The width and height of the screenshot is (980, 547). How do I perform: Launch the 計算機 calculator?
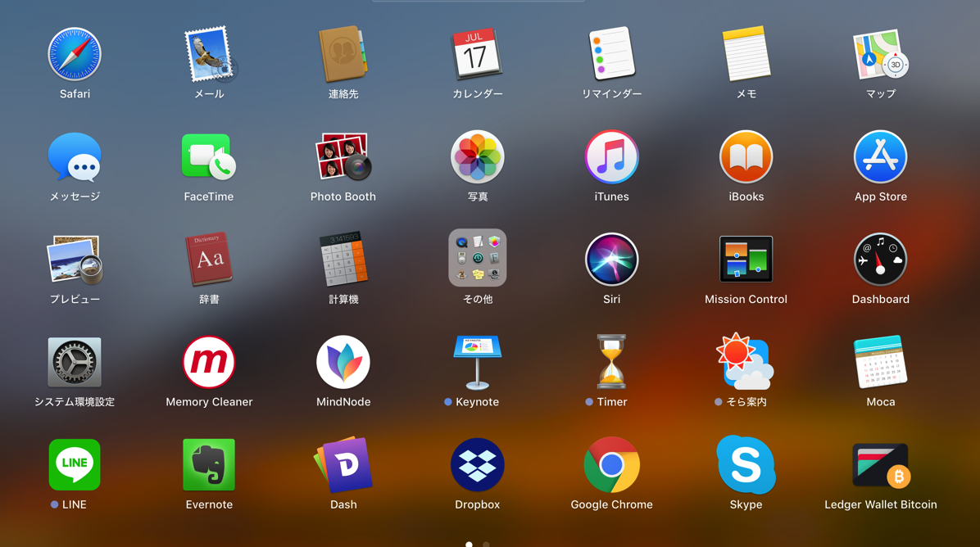pos(343,260)
